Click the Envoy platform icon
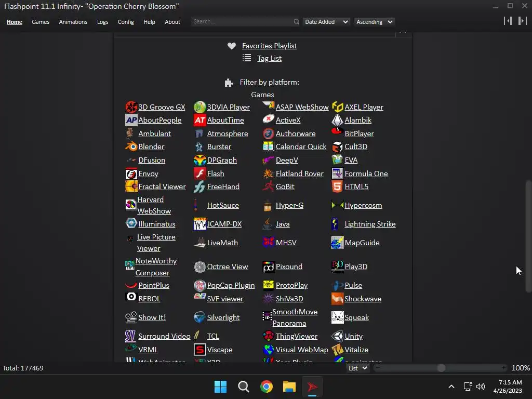The width and height of the screenshot is (532, 399). coord(131,174)
